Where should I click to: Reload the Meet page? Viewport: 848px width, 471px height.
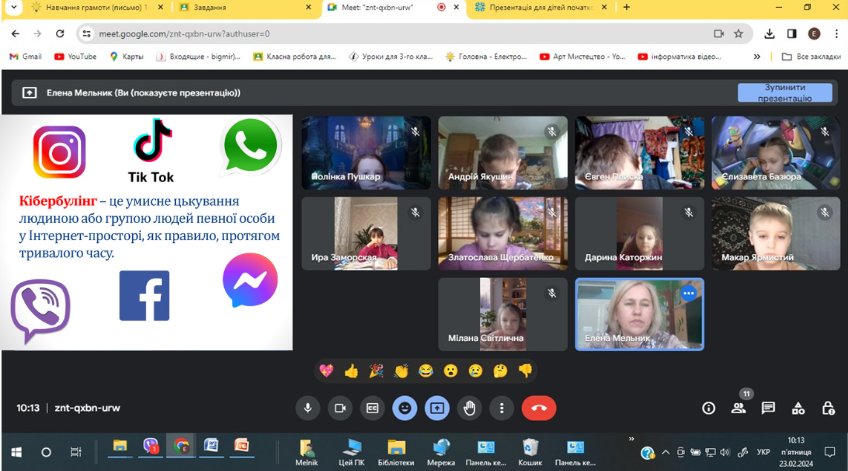[x=59, y=34]
